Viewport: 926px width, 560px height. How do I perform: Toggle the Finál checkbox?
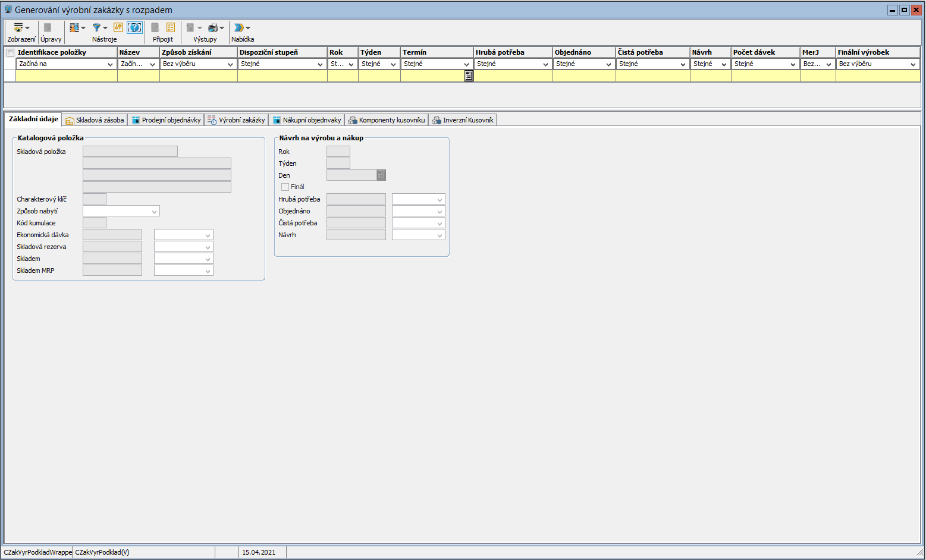tap(285, 187)
